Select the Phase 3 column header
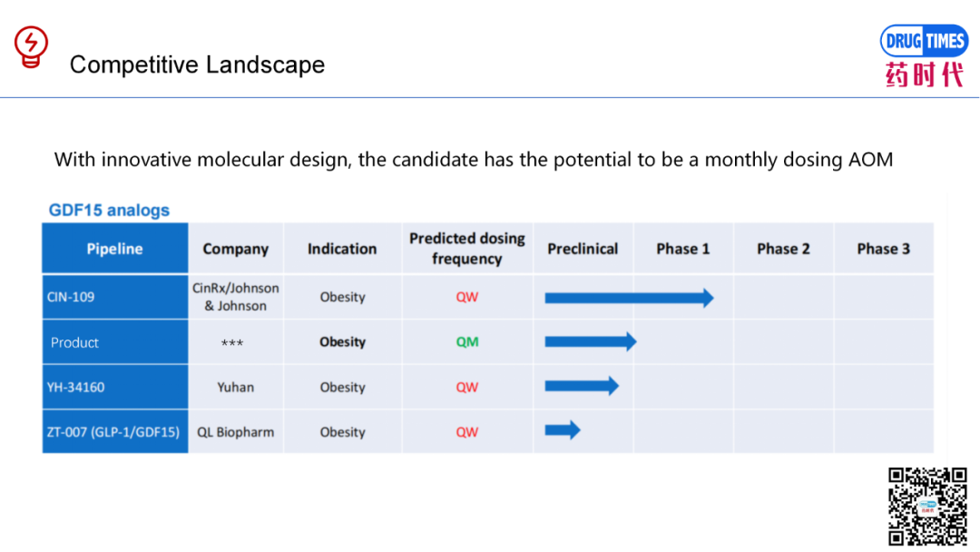Image resolution: width=980 pixels, height=552 pixels. (x=883, y=248)
